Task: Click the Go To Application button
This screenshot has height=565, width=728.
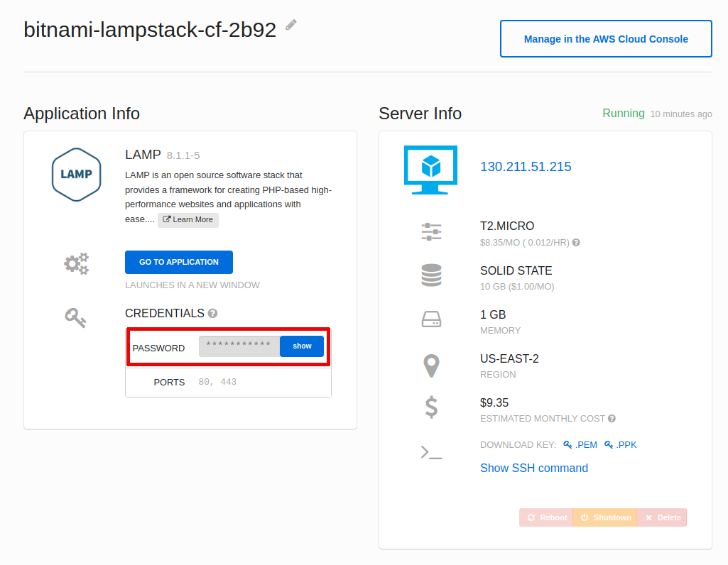Action: point(179,262)
